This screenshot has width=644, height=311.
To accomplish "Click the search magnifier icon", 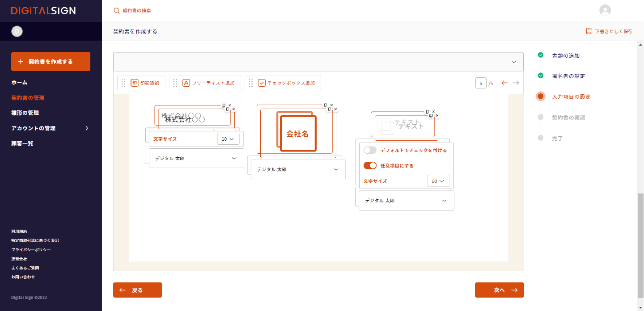I will point(117,11).
